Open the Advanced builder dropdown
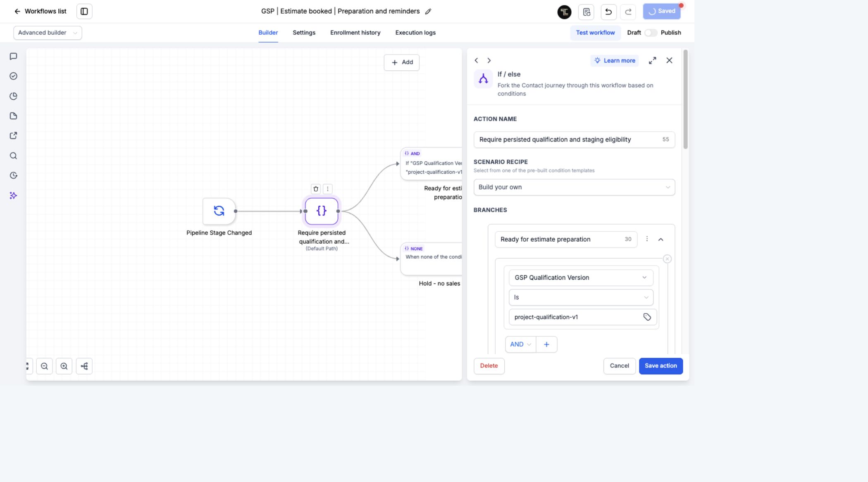868x482 pixels. pyautogui.click(x=48, y=33)
